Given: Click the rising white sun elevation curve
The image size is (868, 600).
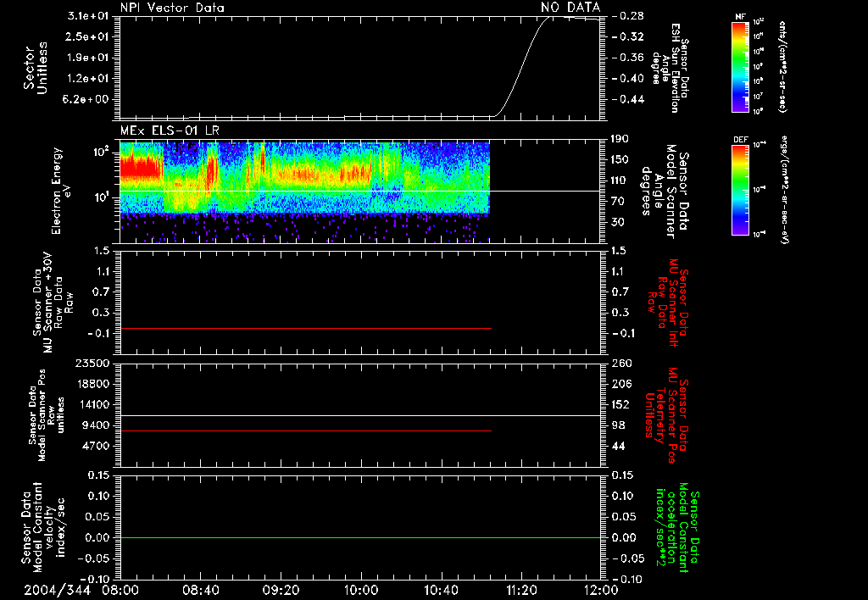Looking at the screenshot, I should pyautogui.click(x=521, y=66).
